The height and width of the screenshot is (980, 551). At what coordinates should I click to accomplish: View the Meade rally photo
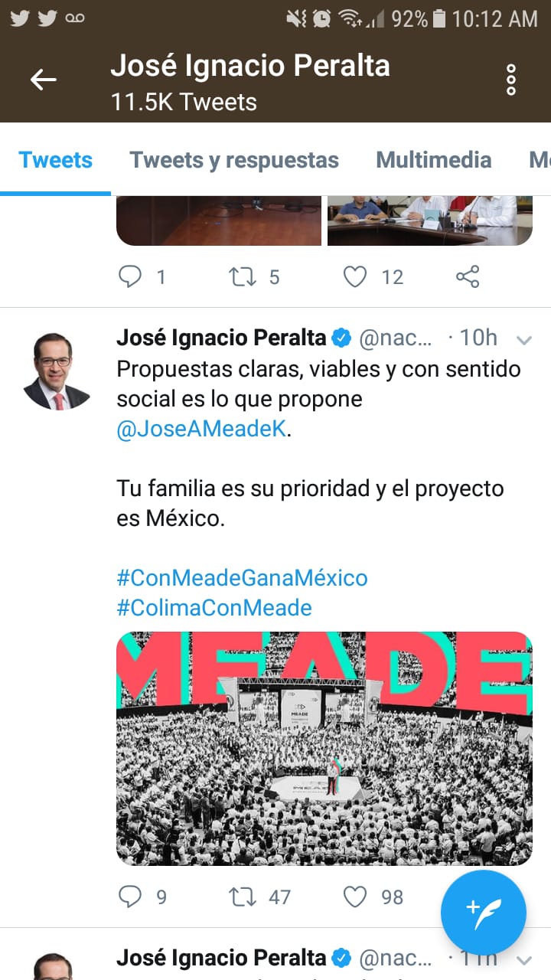324,749
